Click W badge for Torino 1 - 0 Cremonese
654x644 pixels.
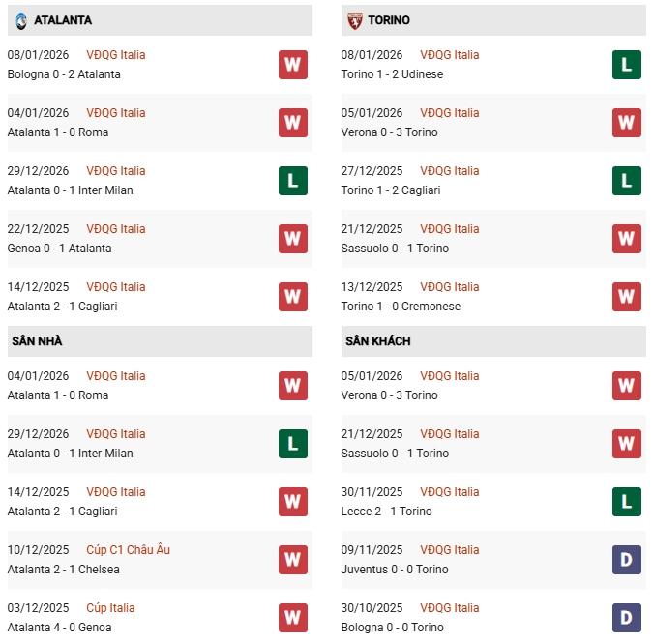click(x=627, y=297)
